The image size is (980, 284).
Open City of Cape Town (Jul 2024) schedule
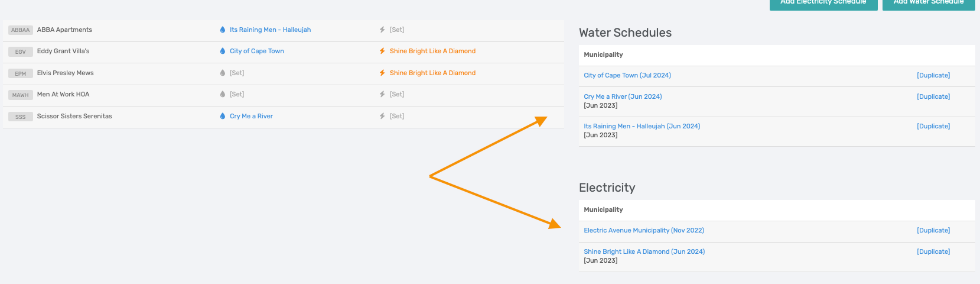click(627, 75)
